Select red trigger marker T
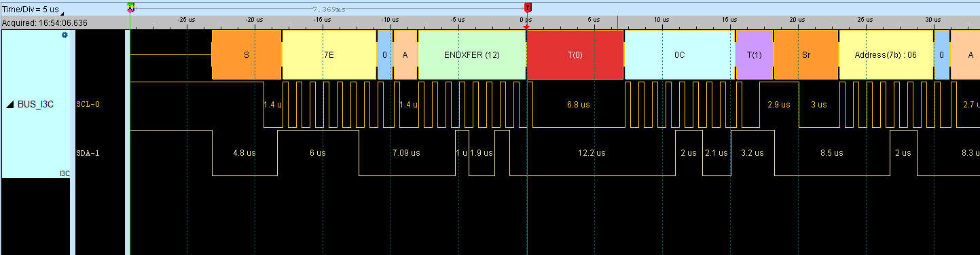The image size is (980, 255). tap(528, 8)
